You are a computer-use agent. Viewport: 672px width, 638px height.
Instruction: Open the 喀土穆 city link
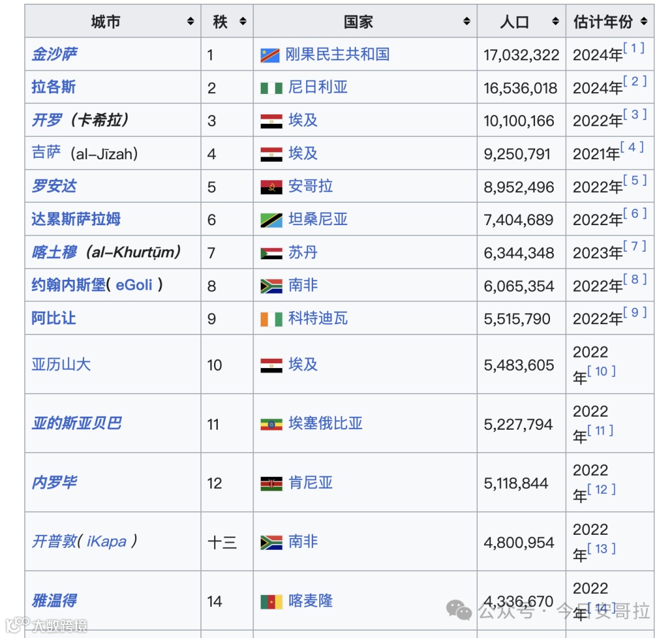(54, 252)
